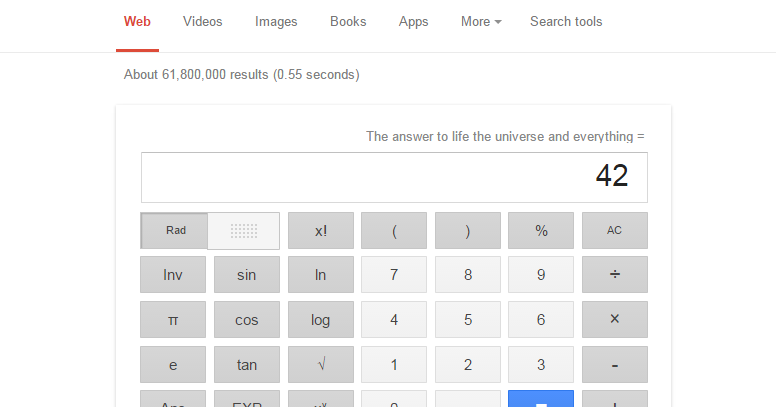Screen dimensions: 776x407
Task: Open the Search tools options
Action: click(566, 22)
